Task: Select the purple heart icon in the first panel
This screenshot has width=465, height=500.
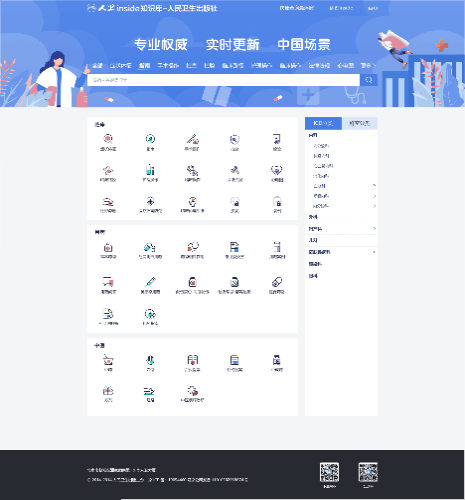Action: [277, 170]
